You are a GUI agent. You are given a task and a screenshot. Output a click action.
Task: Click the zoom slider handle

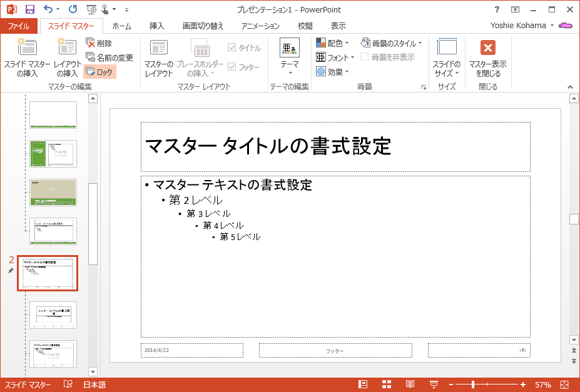point(473,384)
